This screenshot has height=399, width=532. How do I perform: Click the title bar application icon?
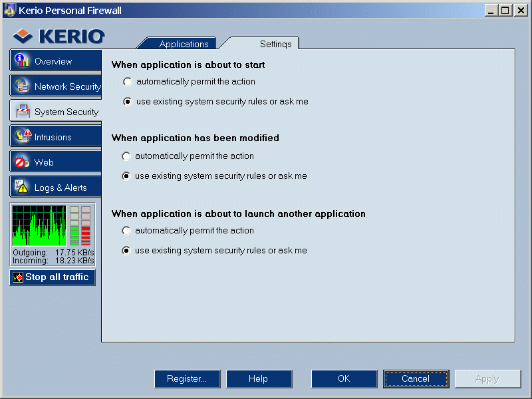(x=9, y=10)
